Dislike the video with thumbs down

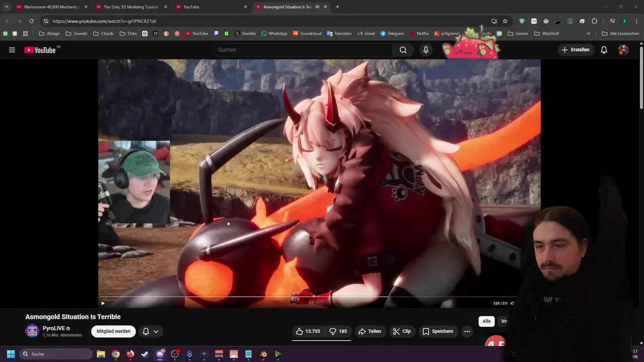tap(338, 331)
